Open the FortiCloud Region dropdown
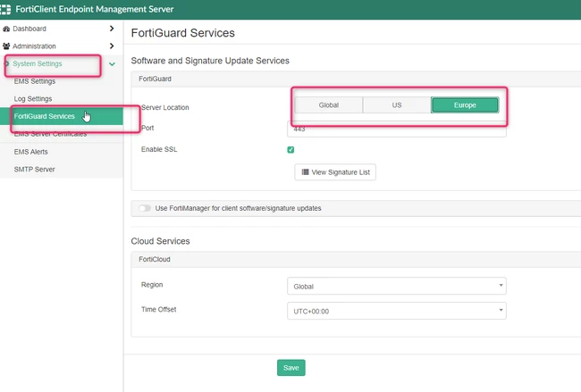Image resolution: width=581 pixels, height=392 pixels. (x=397, y=286)
